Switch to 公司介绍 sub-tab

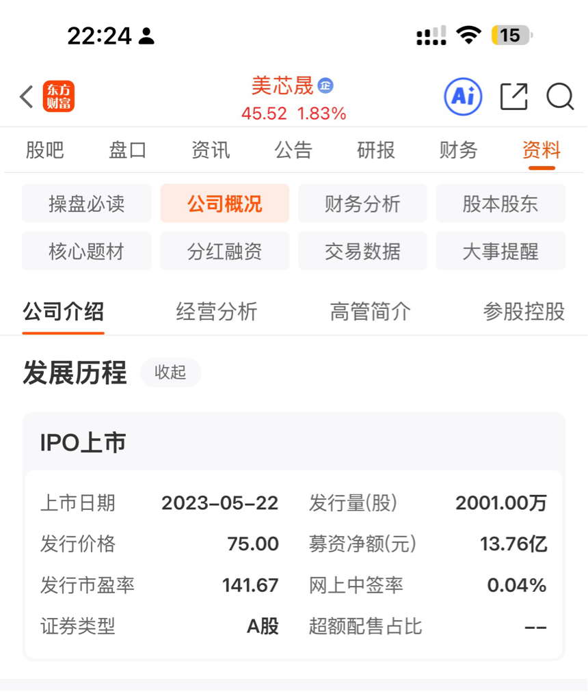(x=64, y=312)
